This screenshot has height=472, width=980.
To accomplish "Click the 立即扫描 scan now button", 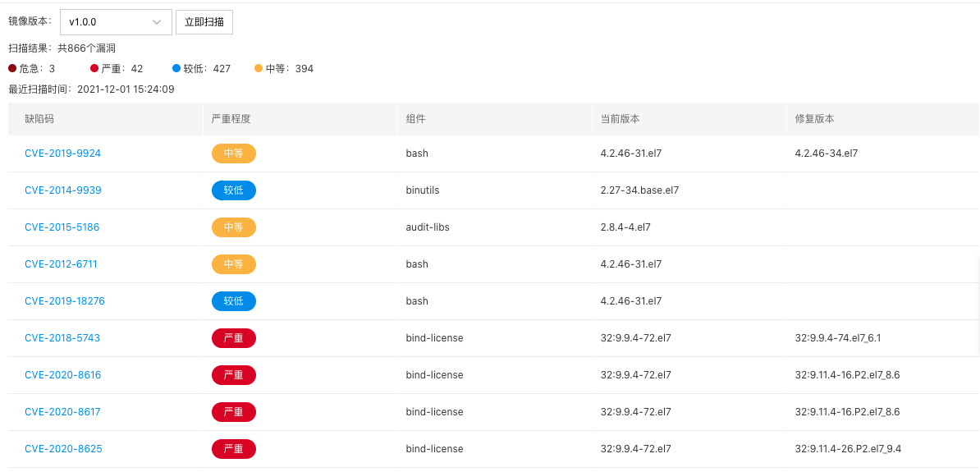I will [204, 22].
